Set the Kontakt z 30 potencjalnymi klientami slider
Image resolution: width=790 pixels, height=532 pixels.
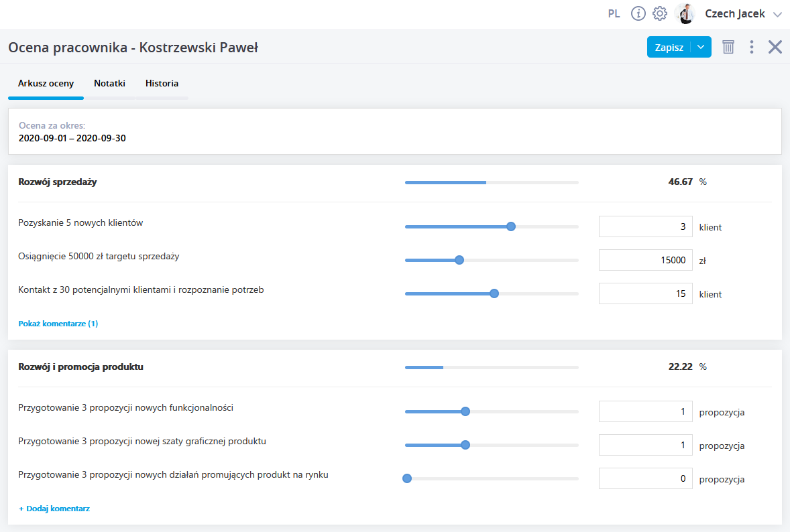click(x=492, y=293)
